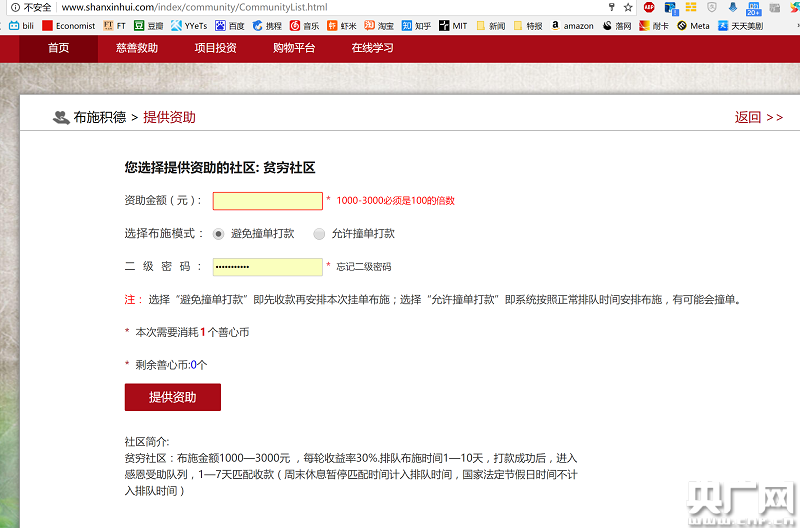
Task: Focus the 二级密码 password field
Action: (x=267, y=267)
